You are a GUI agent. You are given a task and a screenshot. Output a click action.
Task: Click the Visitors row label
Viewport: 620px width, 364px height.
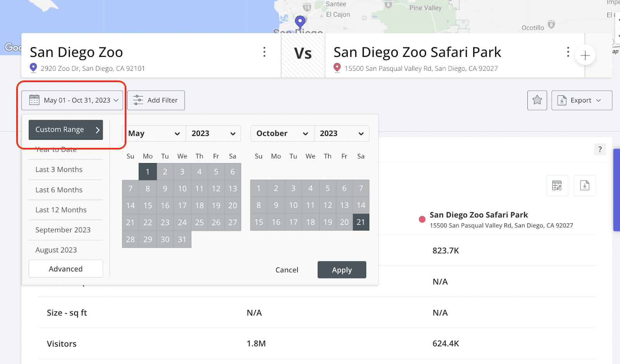[62, 344]
